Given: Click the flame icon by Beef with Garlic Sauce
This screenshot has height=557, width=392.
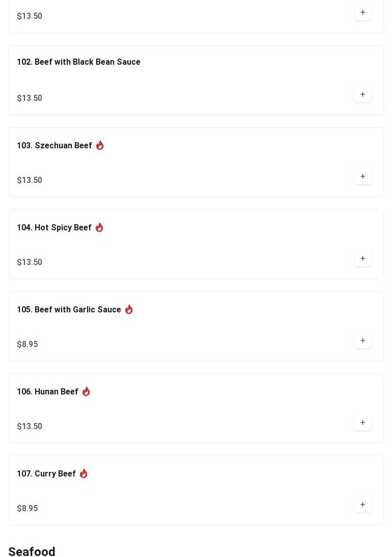Looking at the screenshot, I should pyautogui.click(x=129, y=309).
